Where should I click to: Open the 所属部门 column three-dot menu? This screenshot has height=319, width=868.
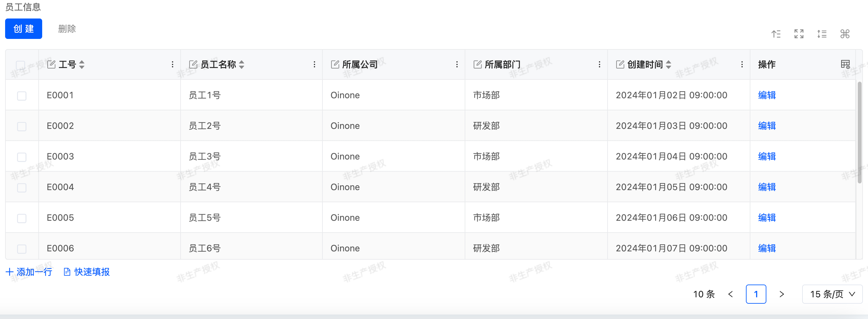click(599, 64)
